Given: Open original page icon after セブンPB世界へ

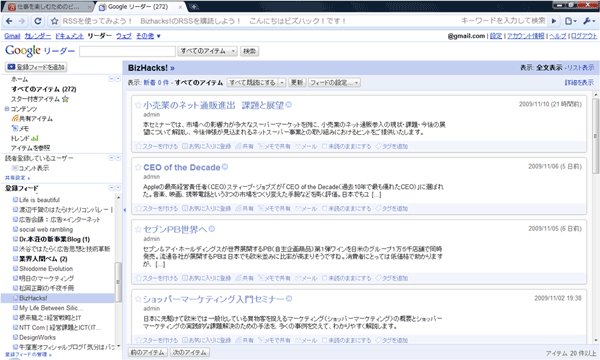Looking at the screenshot, I should point(212,229).
